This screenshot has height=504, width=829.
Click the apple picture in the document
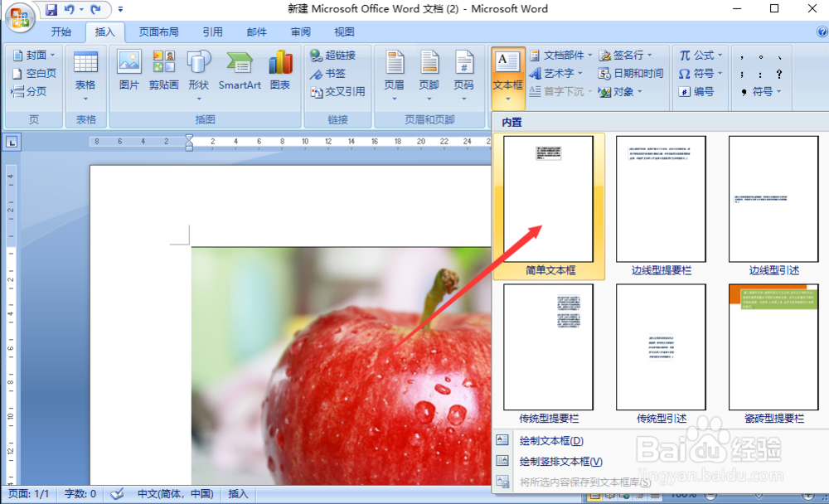[341, 366]
